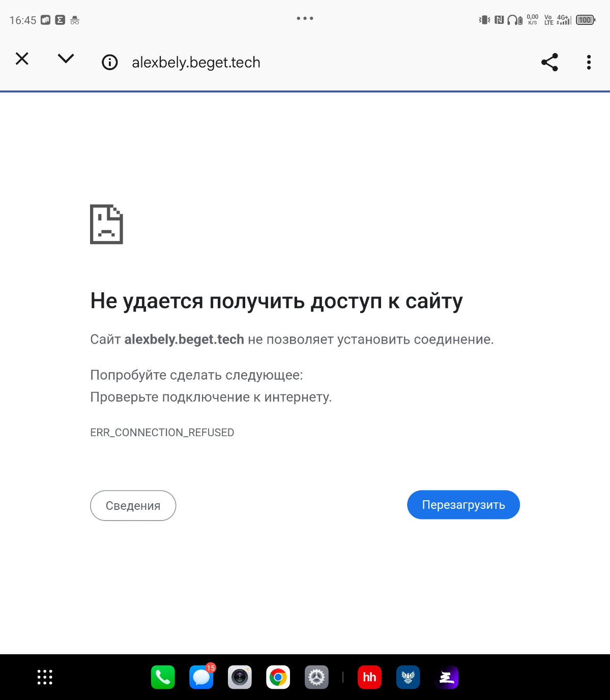Tap the bold alexbely.beget.tech text in the message

point(184,339)
